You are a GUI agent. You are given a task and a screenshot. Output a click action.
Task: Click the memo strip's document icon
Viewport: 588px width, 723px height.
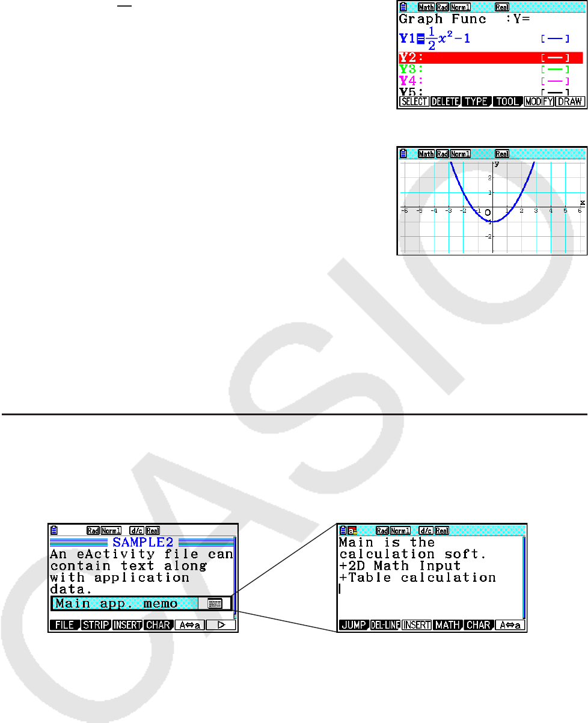click(x=215, y=604)
